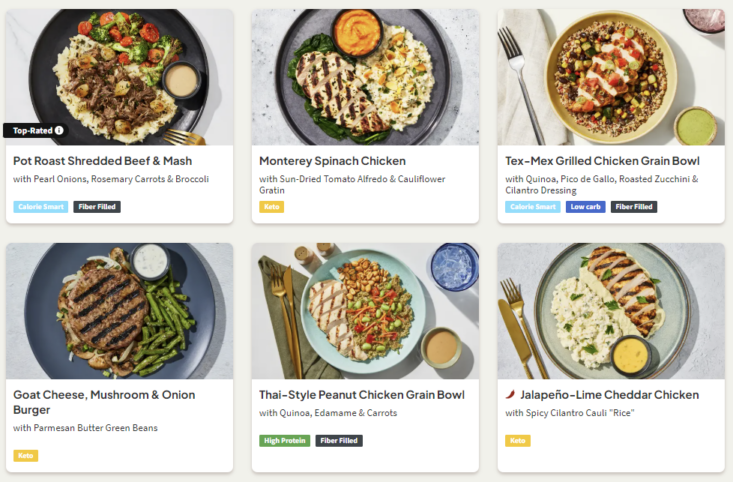Image resolution: width=733 pixels, height=482 pixels.
Task: Click the Jalapeño-Lime Cheddar Chicken title
Action: [x=610, y=395]
